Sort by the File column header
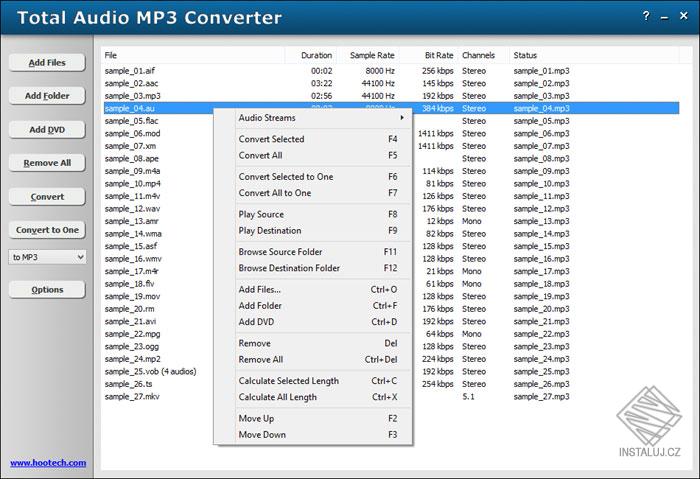Image resolution: width=700 pixels, height=479 pixels. pyautogui.click(x=193, y=55)
